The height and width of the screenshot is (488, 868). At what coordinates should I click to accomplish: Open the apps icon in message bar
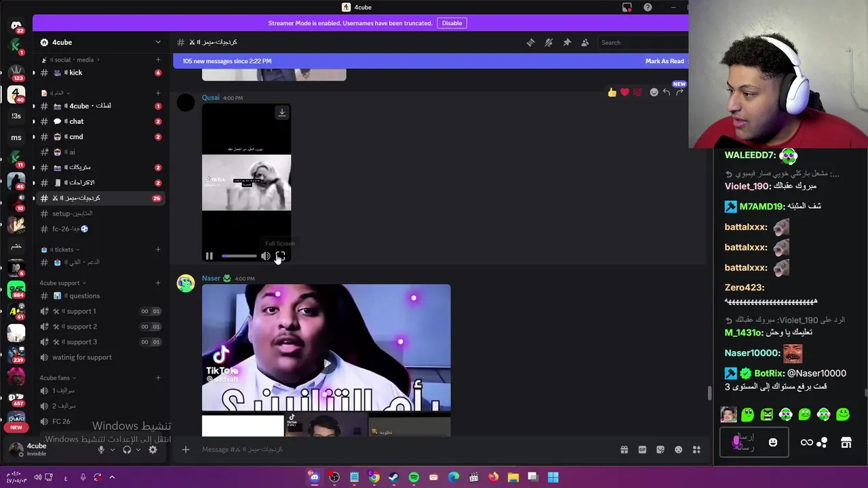point(696,449)
